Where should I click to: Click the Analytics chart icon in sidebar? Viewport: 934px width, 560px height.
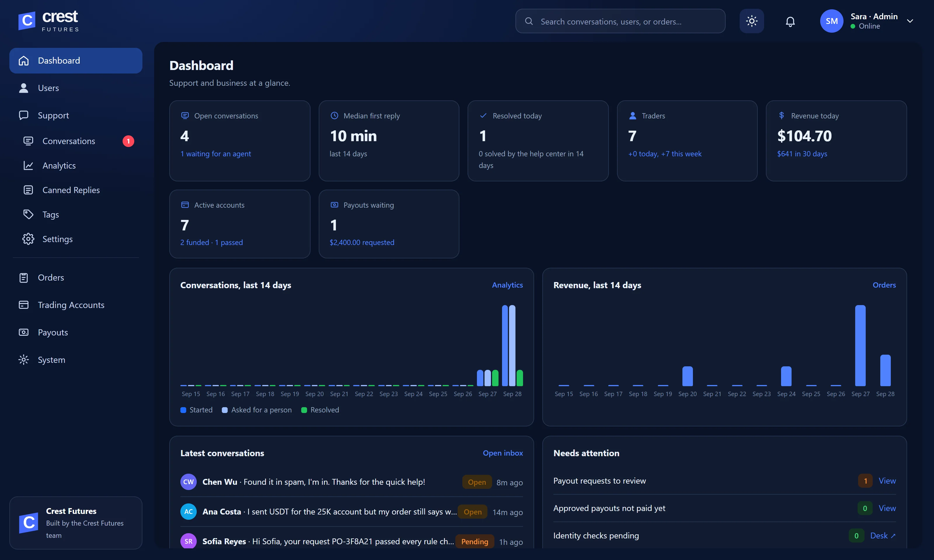click(28, 166)
